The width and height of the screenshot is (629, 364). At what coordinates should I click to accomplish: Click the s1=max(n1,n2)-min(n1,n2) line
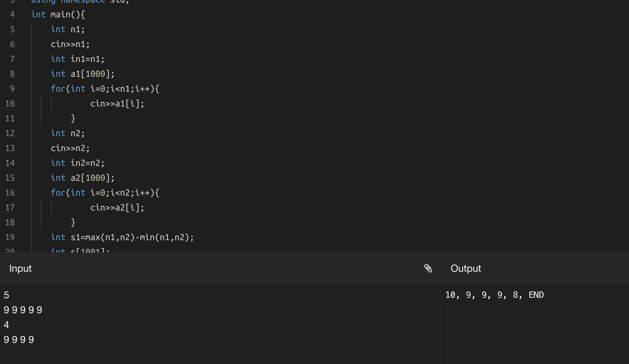(x=122, y=237)
